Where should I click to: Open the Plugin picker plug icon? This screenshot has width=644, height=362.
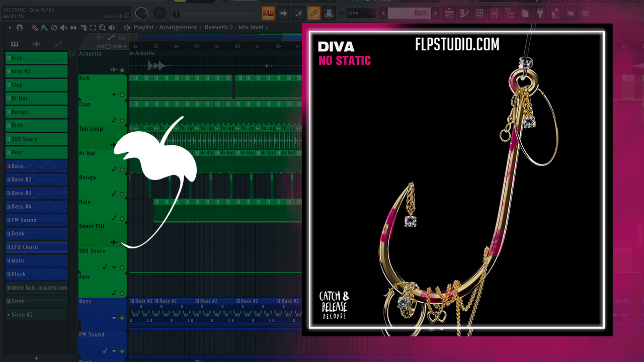pyautogui.click(x=541, y=13)
